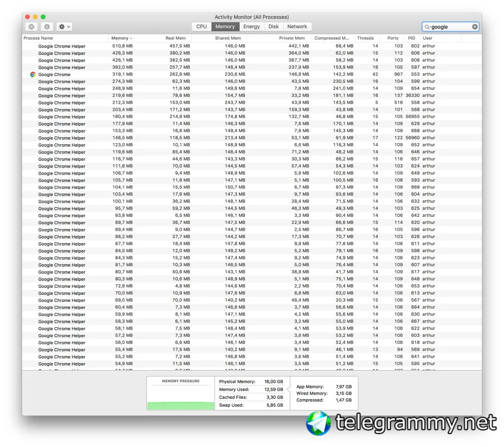Viewport: 504px width, 447px height.
Task: Click the '180,4 MB' memory cell
Action: tap(122, 117)
